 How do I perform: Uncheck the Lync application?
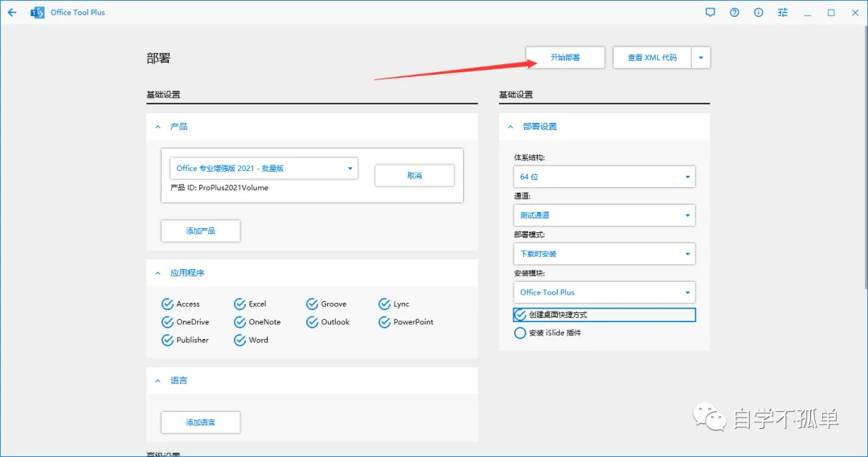pyautogui.click(x=384, y=304)
